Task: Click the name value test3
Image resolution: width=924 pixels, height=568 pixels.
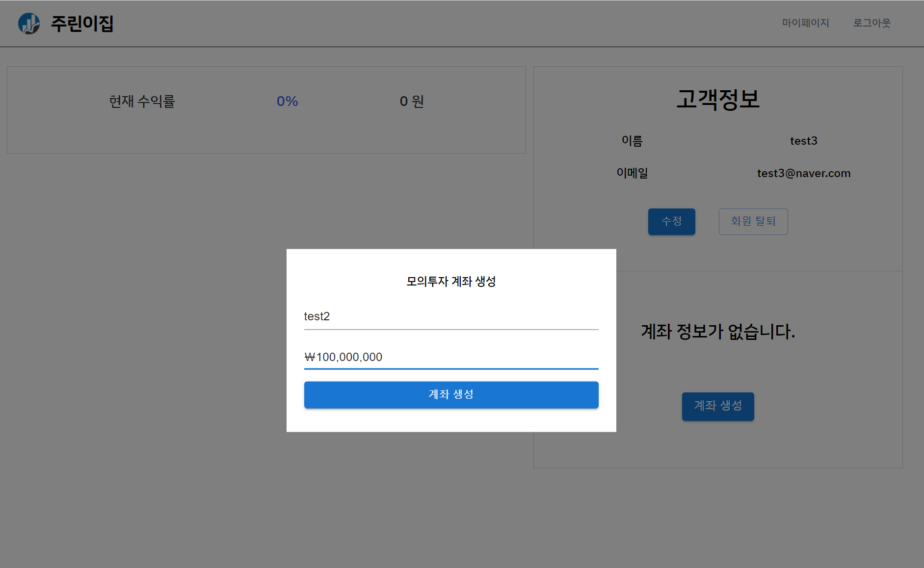Action: (x=803, y=141)
